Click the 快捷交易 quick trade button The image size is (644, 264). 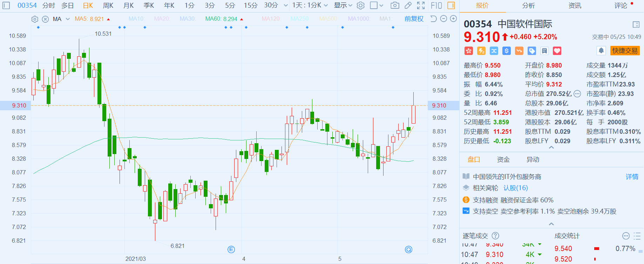point(625,51)
